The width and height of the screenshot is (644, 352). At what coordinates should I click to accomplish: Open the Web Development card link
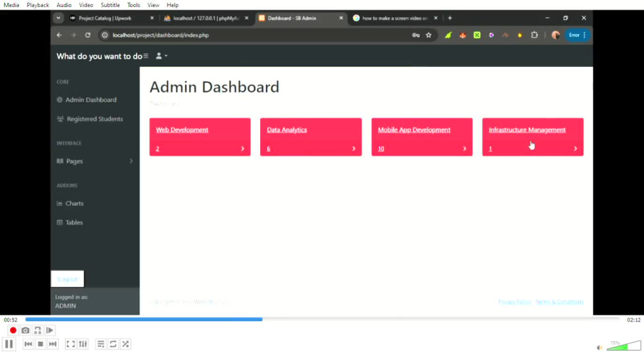pyautogui.click(x=182, y=129)
